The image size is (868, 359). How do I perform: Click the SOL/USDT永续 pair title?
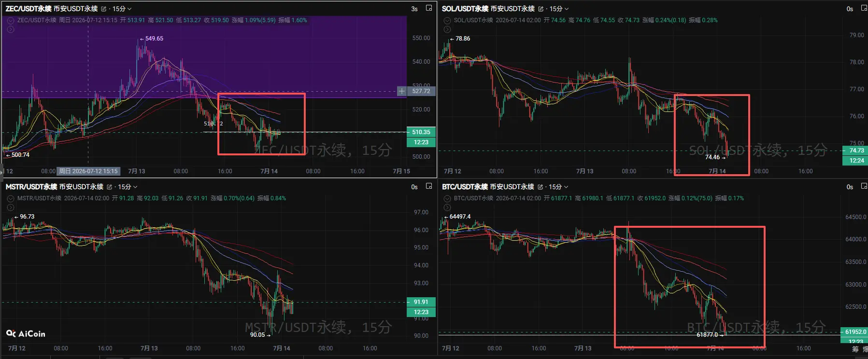[x=465, y=9]
